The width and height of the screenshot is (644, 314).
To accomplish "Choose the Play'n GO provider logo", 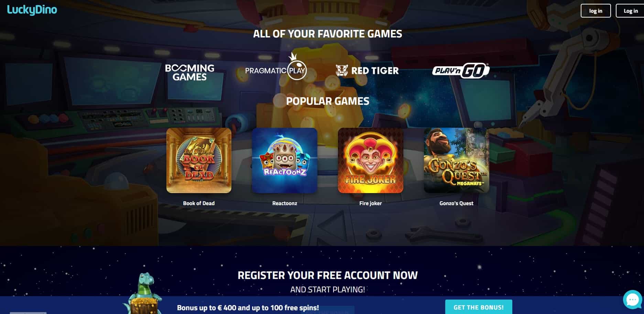I will pyautogui.click(x=461, y=71).
